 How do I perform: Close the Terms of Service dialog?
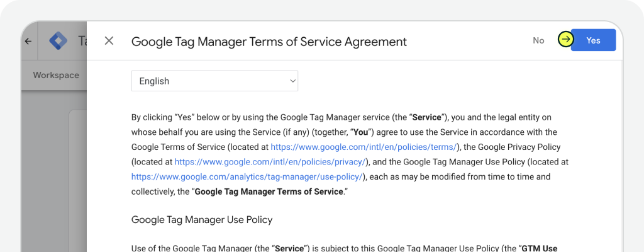(x=109, y=41)
